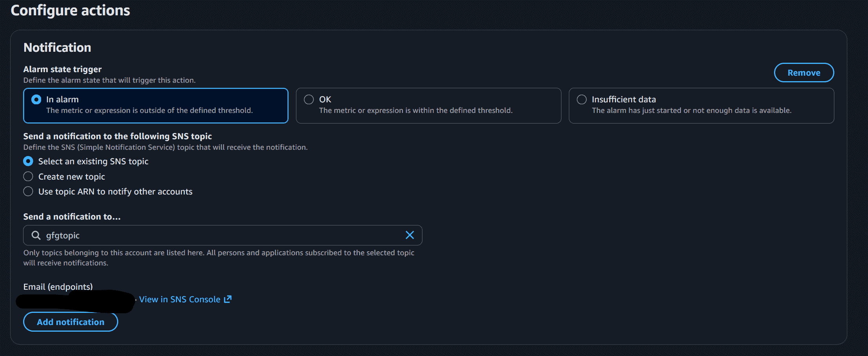Click the Configure actions page title
The height and width of the screenshot is (356, 868).
coord(70,10)
